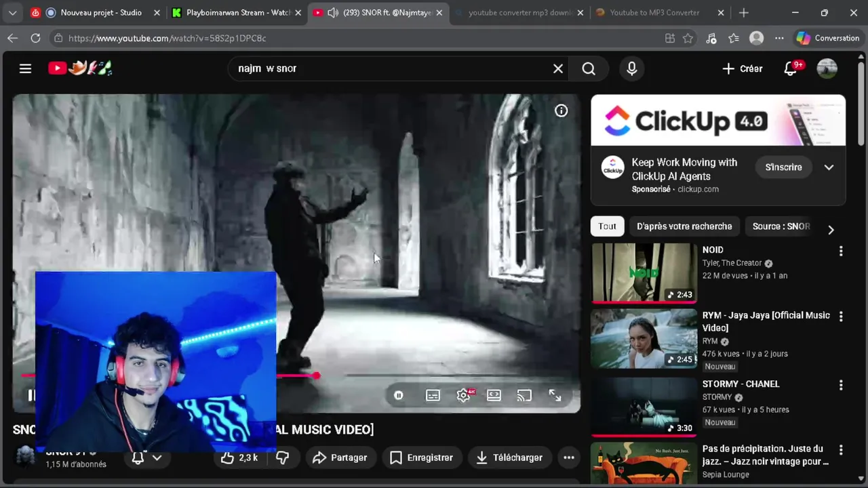Open the Copilot Conversation button
This screenshot has width=868, height=488.
827,38
